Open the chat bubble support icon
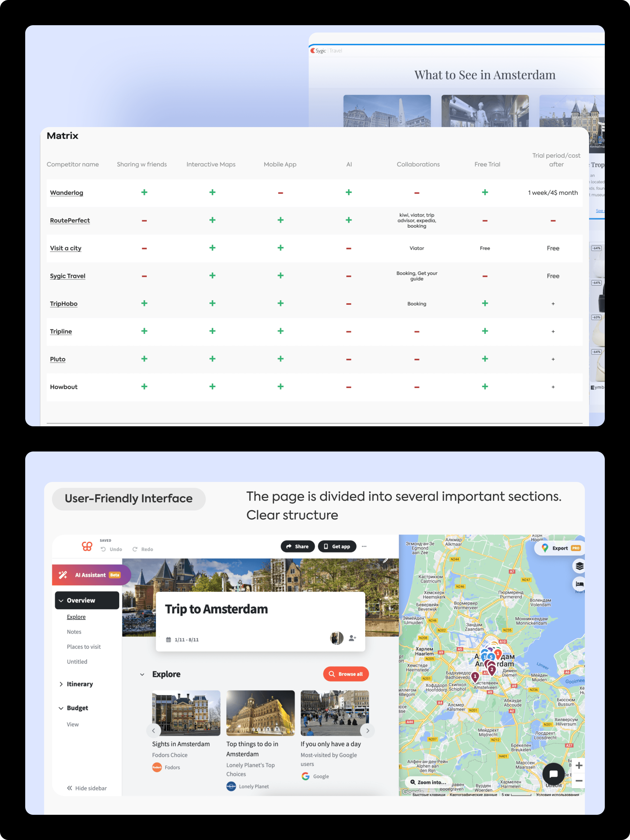Screen dimensions: 630x840 pos(553,774)
